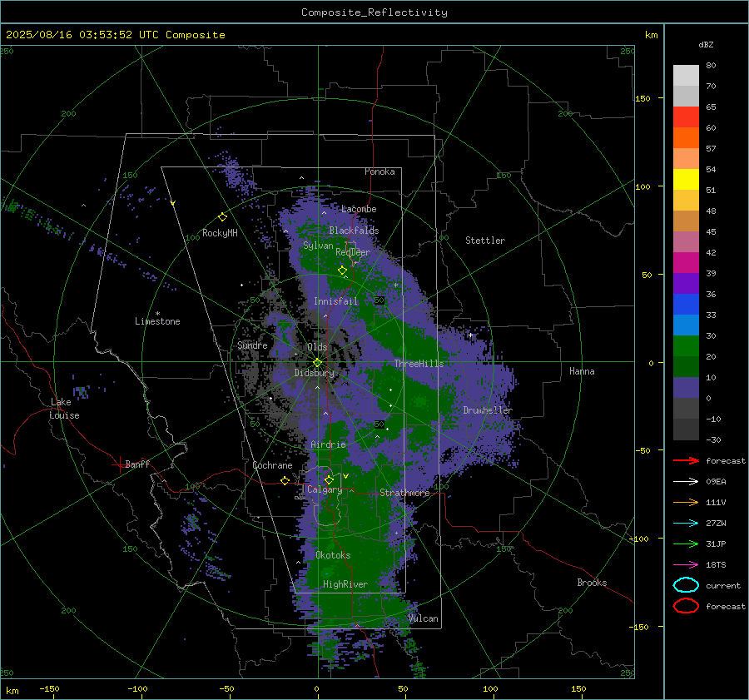Click the Banff town label
The height and width of the screenshot is (700, 749).
click(137, 464)
